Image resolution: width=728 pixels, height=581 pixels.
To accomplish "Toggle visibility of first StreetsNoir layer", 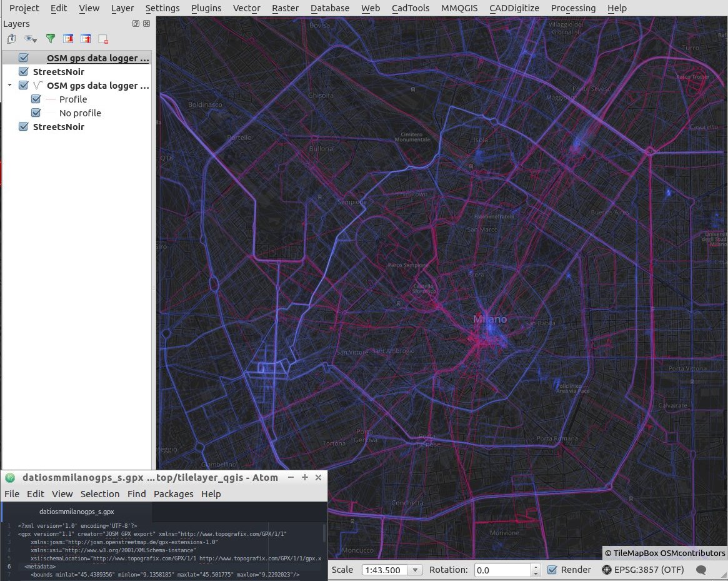I will click(24, 71).
